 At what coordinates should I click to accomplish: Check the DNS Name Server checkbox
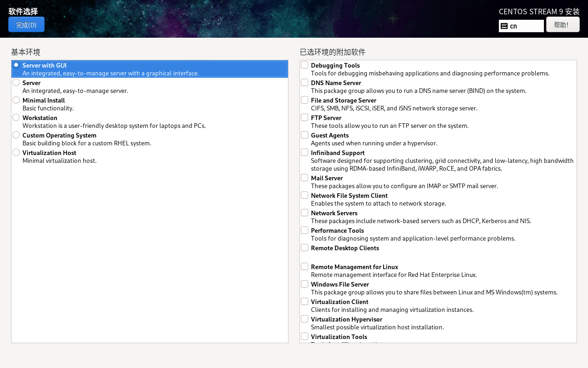point(305,82)
